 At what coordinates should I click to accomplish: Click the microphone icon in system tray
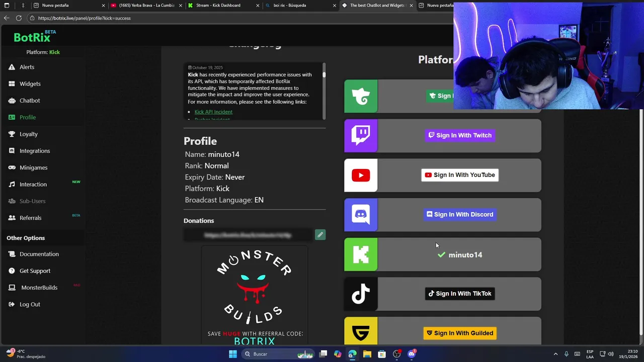coord(567,354)
